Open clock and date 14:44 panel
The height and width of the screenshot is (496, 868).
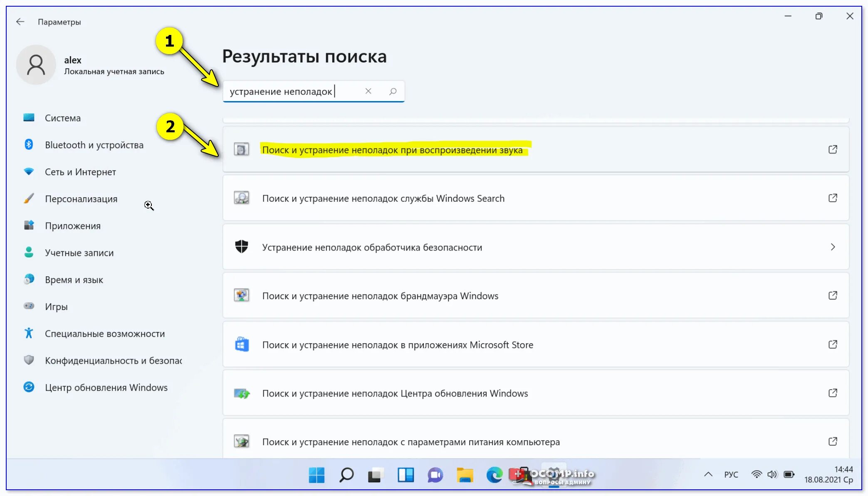(828, 474)
